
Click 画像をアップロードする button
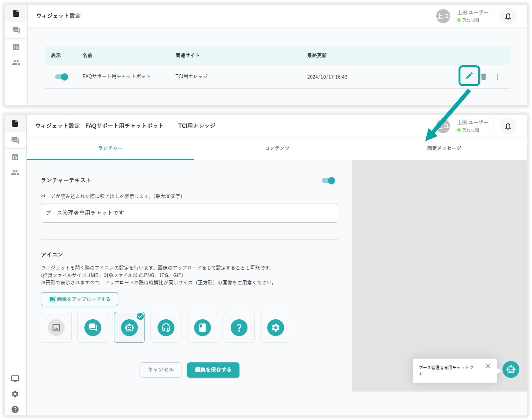[x=79, y=299]
